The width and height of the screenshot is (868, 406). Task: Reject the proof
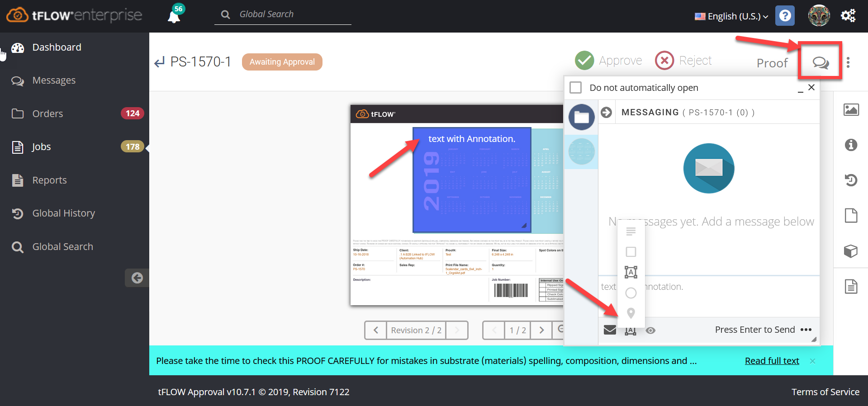pyautogui.click(x=683, y=61)
